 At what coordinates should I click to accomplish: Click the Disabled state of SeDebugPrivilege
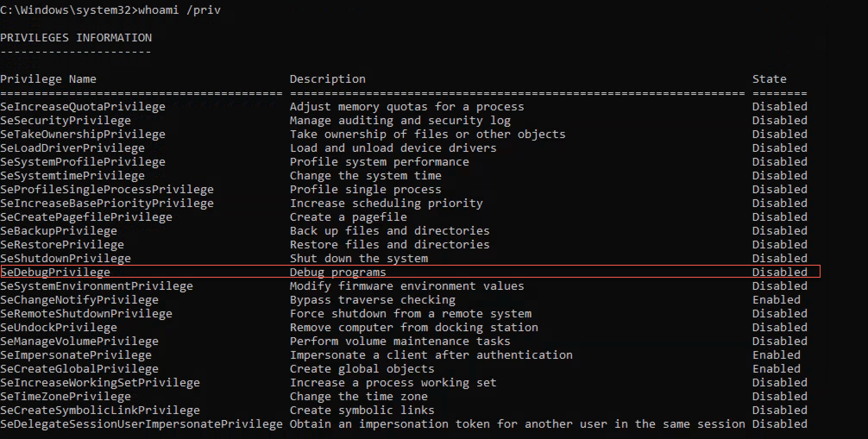(x=780, y=273)
